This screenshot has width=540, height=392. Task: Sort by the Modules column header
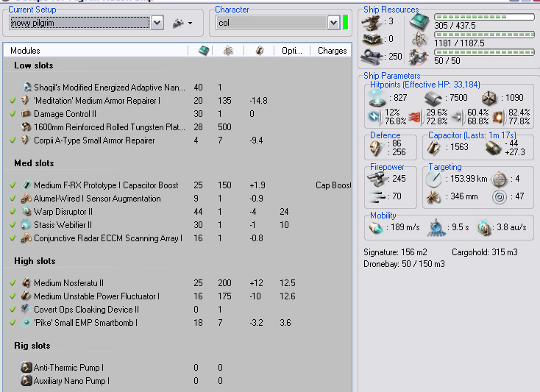pos(96,51)
